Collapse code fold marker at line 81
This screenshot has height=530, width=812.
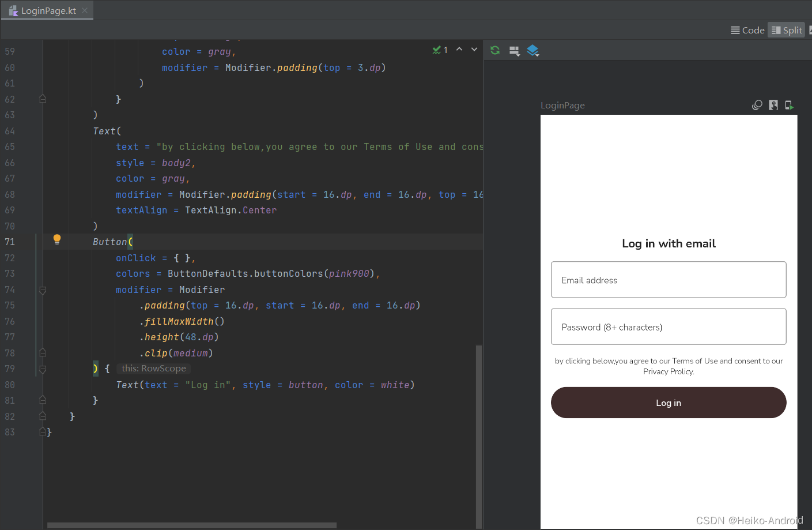pyautogui.click(x=43, y=400)
